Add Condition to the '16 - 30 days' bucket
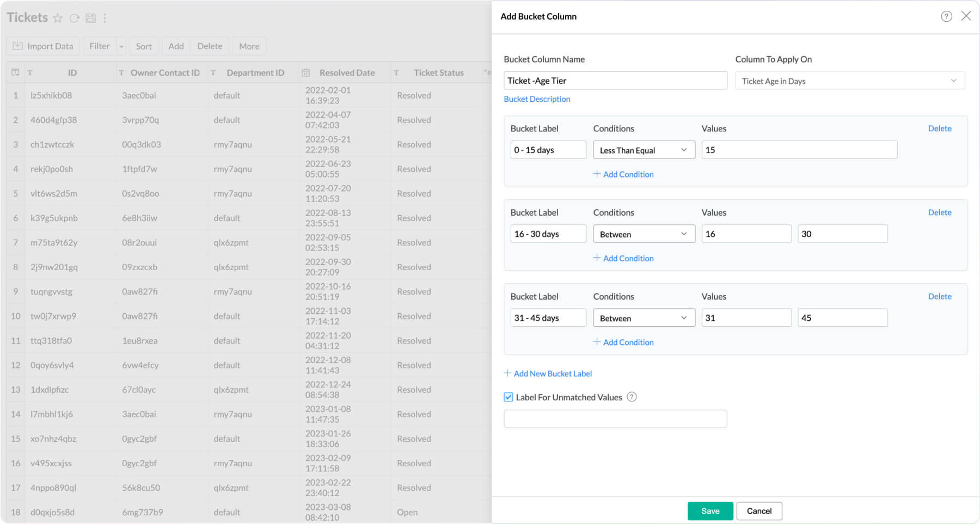 tap(623, 258)
